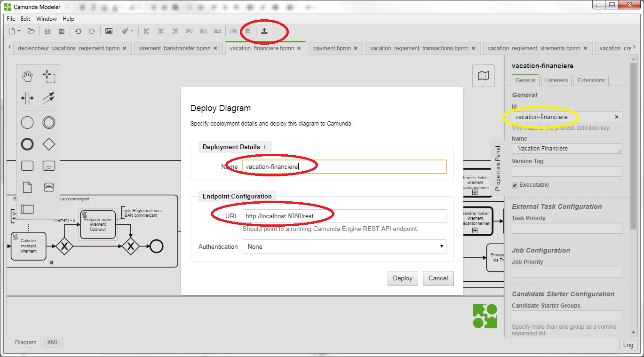Screen dimensions: 644x357
Task: Toggle the minimap icon
Action: tap(483, 76)
